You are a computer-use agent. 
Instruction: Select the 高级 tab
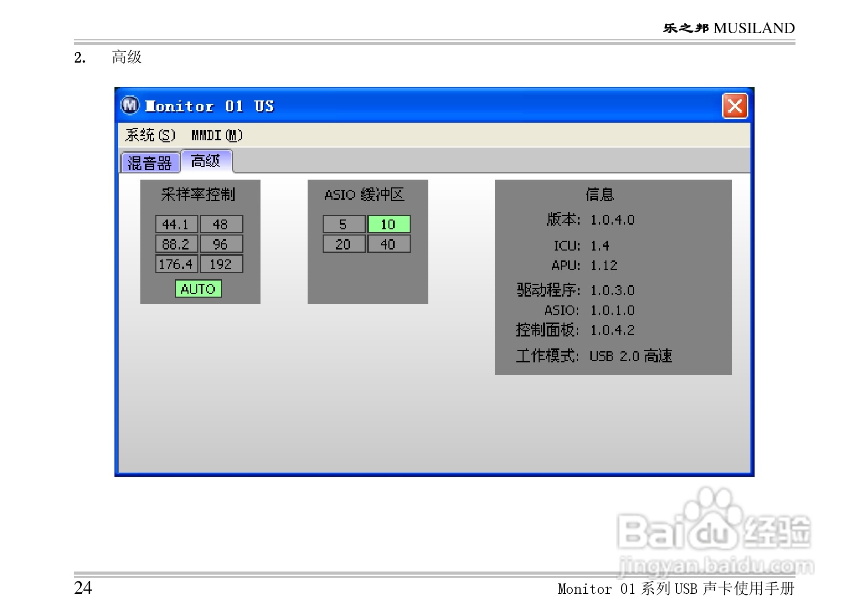click(x=206, y=161)
